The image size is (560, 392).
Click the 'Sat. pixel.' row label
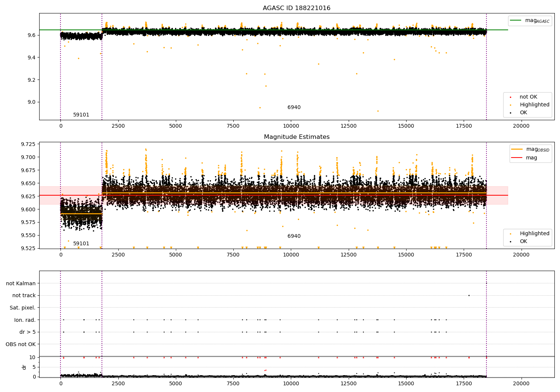click(x=22, y=308)
